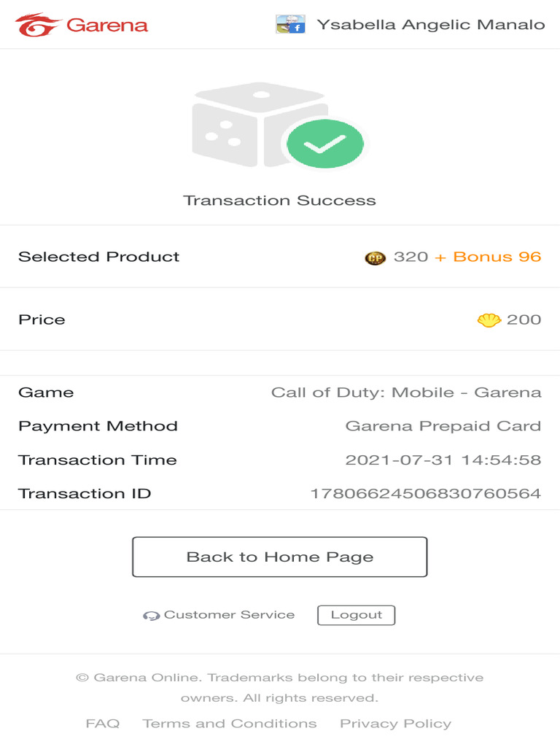Click the gray dice product illustration
Screen dimensions: 560x747
click(x=260, y=125)
